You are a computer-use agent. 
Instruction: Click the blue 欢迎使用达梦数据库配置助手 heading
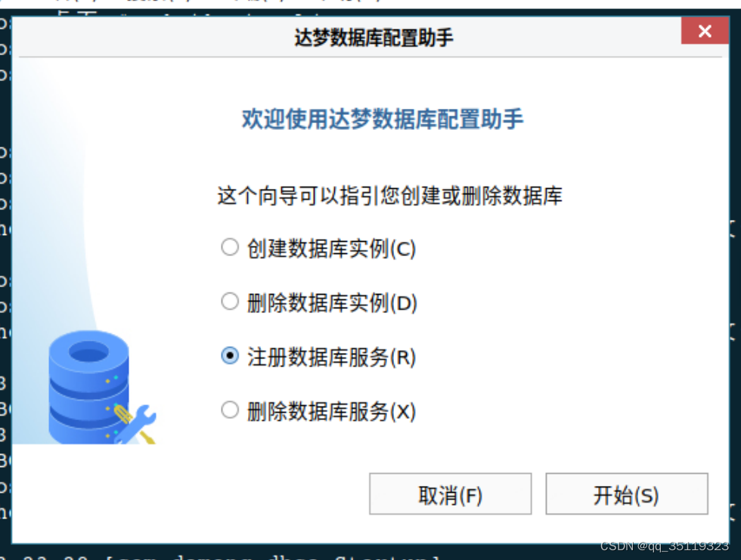[383, 119]
